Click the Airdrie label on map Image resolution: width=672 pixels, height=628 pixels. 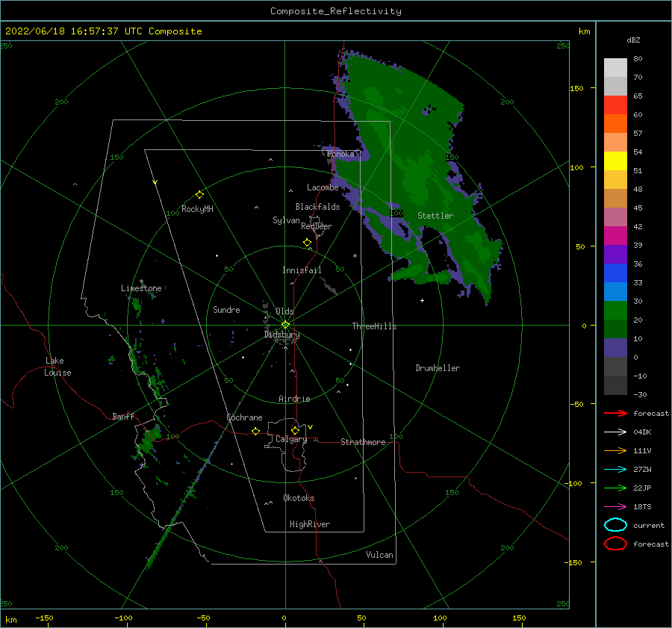tap(294, 399)
